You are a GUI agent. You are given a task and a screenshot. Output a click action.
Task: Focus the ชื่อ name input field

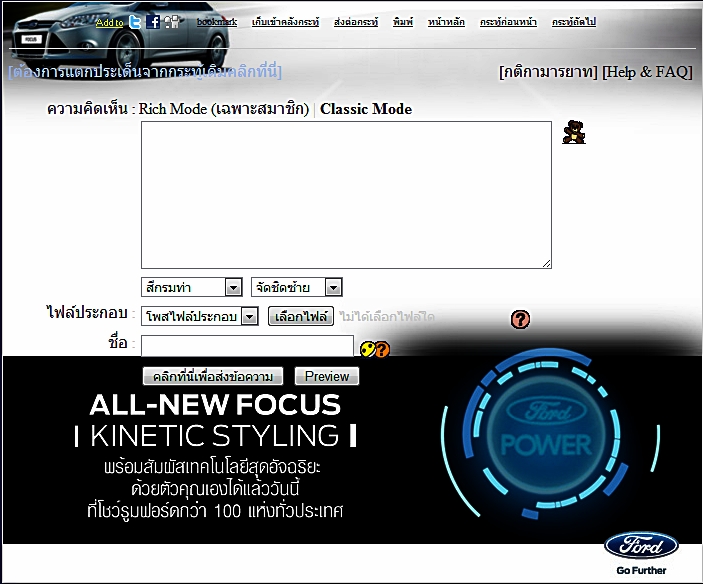pyautogui.click(x=247, y=346)
